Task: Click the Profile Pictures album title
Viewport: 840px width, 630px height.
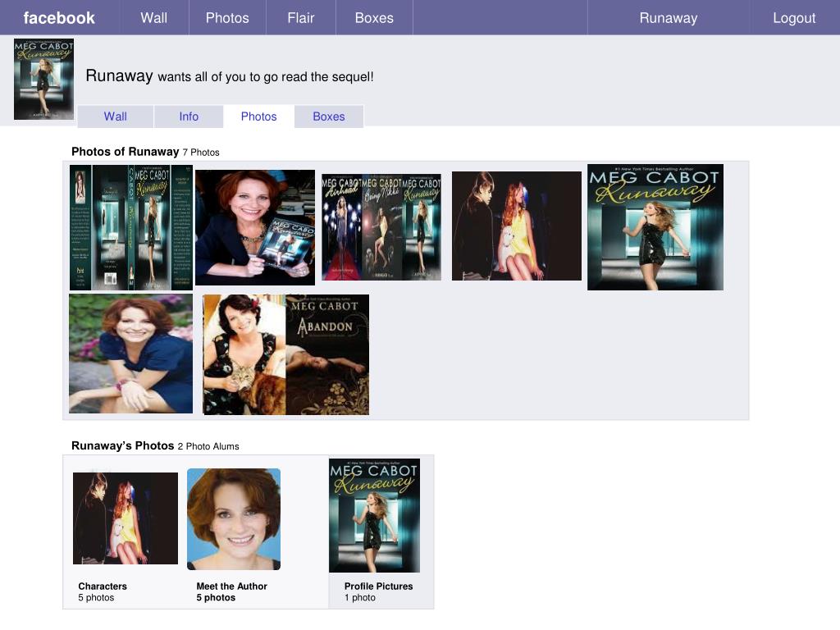Action: (x=378, y=586)
